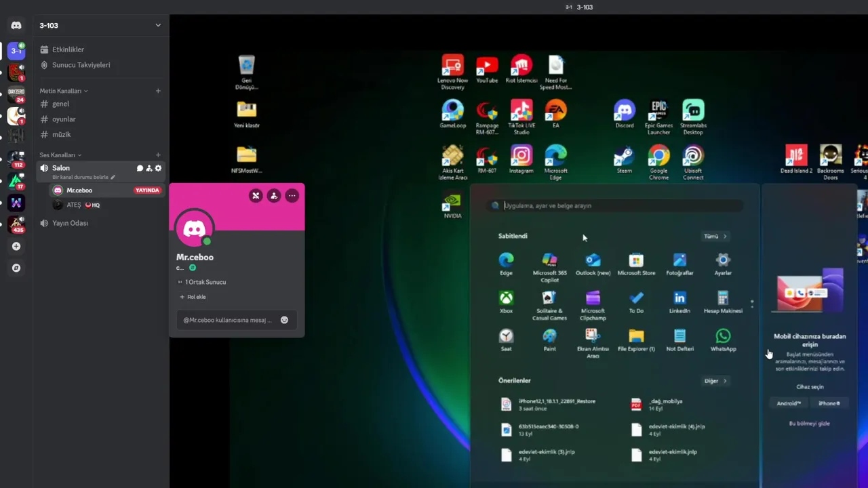Click Tümü to show all apps
This screenshot has height=488, width=868.
[715, 237]
